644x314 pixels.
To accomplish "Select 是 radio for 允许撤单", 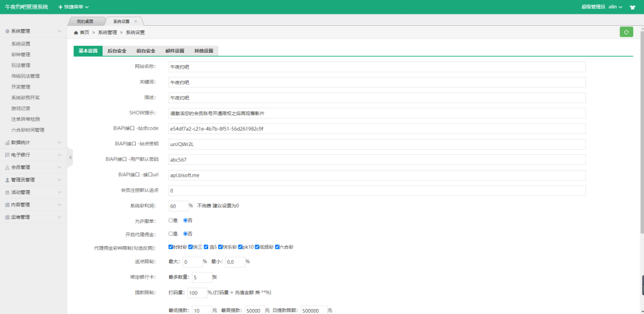I will (170, 220).
